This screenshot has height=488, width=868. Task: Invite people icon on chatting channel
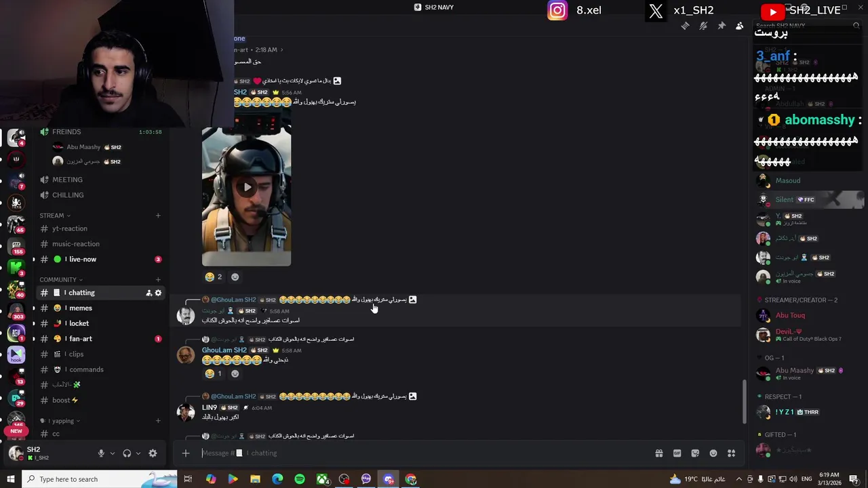point(149,293)
